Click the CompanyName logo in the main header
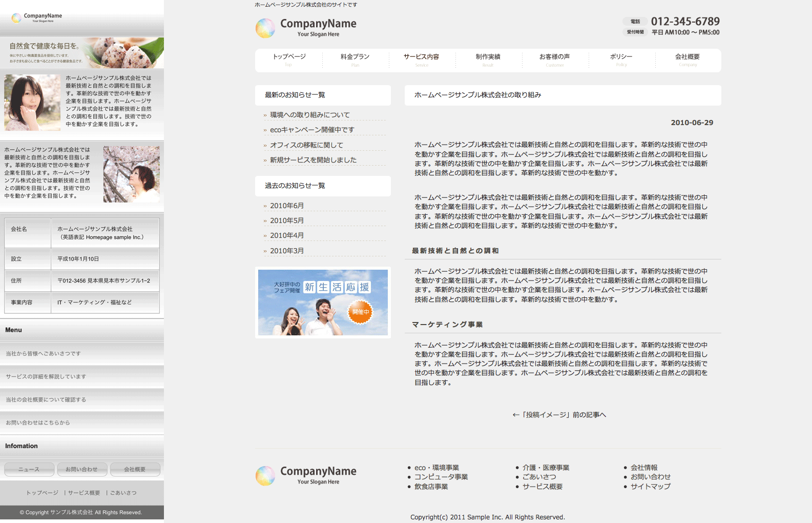The height and width of the screenshot is (523, 812). click(306, 28)
